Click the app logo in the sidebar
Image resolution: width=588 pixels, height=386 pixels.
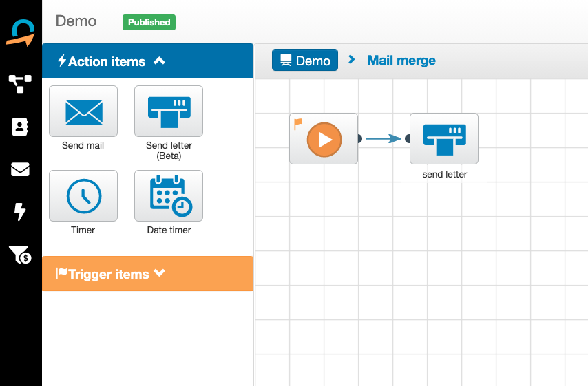pyautogui.click(x=20, y=32)
